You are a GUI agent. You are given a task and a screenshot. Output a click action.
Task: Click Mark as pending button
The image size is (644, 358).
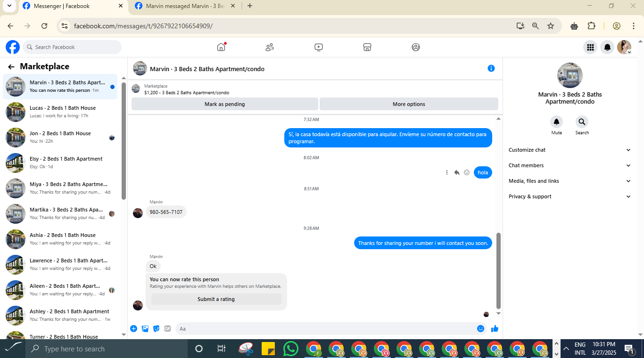[x=225, y=104]
